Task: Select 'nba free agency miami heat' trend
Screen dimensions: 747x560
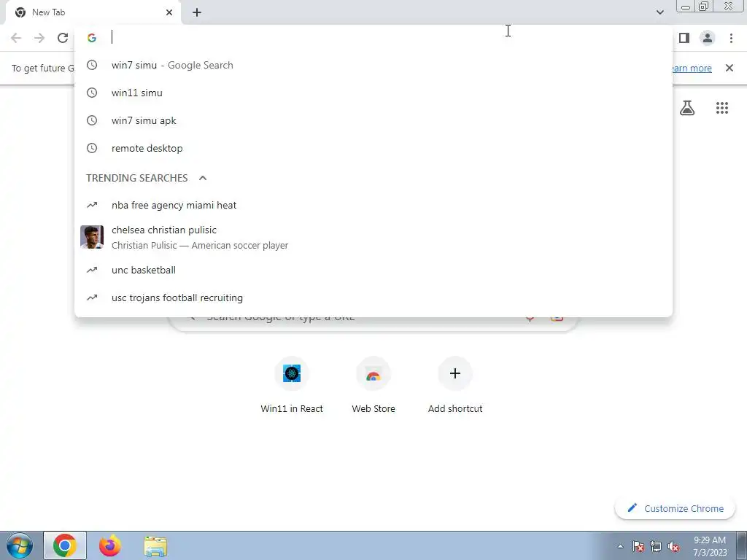Action: [x=373, y=205]
